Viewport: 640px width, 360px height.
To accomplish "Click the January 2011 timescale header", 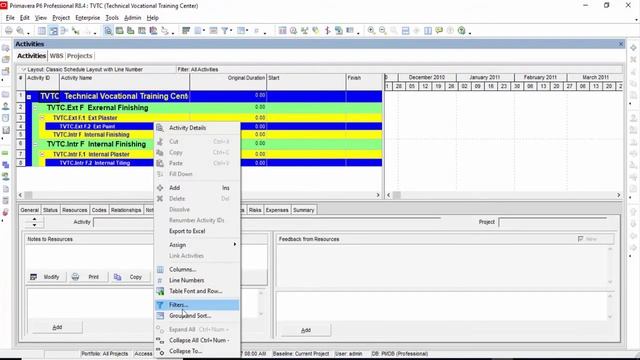I will coord(484,77).
